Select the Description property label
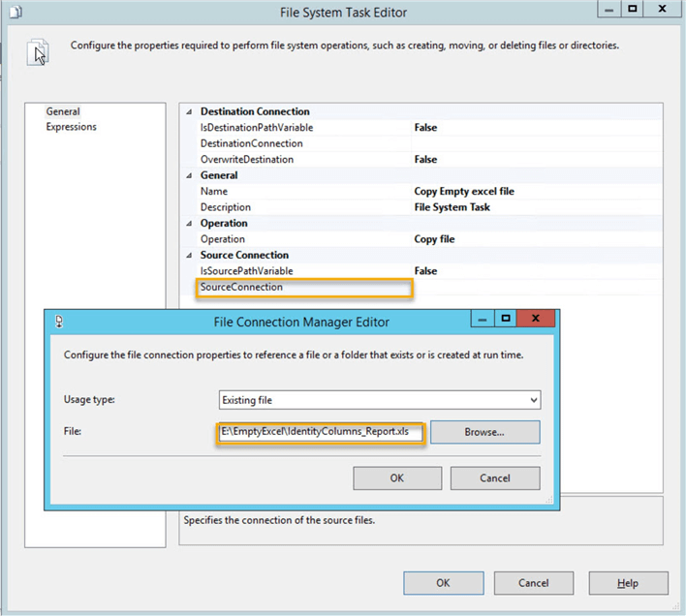 tap(226, 207)
